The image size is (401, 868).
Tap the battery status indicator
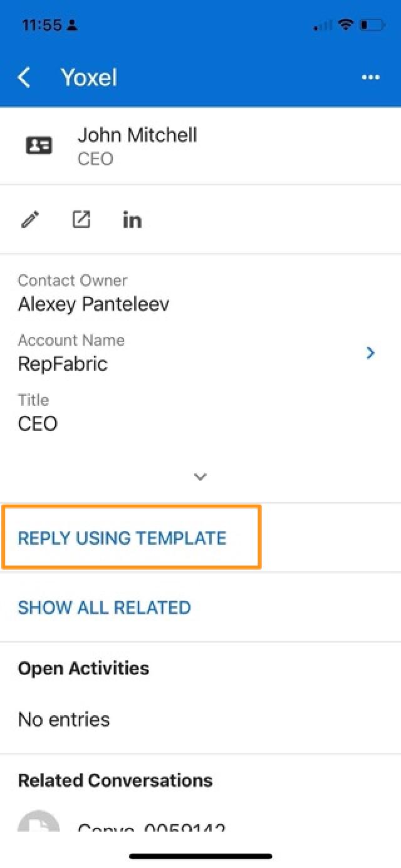[372, 25]
